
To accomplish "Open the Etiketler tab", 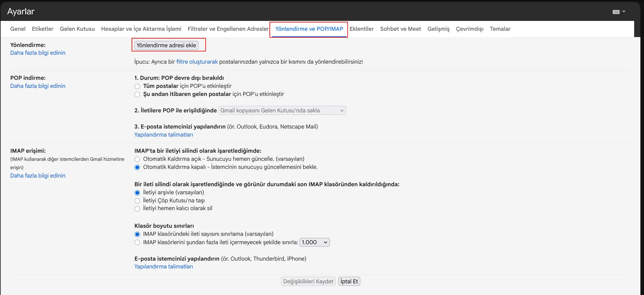I will click(x=43, y=29).
